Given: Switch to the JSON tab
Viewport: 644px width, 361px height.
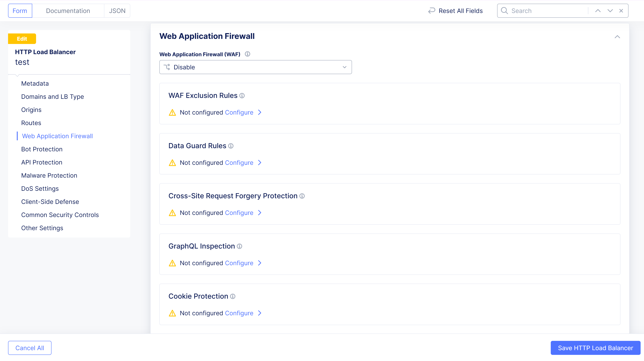Looking at the screenshot, I should (117, 11).
